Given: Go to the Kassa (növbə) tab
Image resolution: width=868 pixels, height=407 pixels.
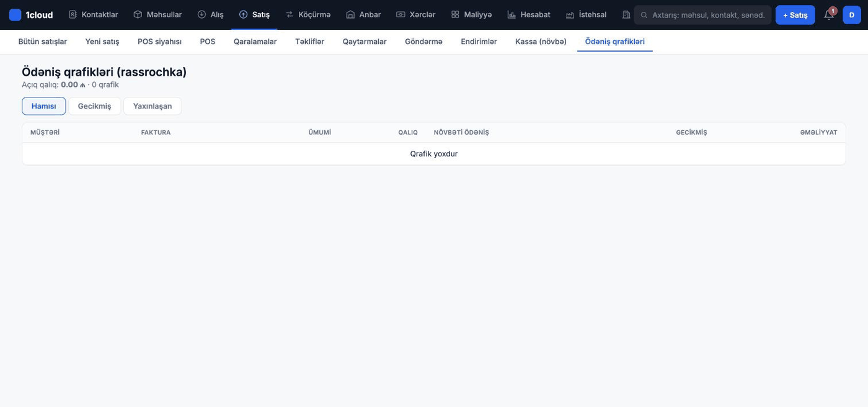Looking at the screenshot, I should pyautogui.click(x=541, y=42).
